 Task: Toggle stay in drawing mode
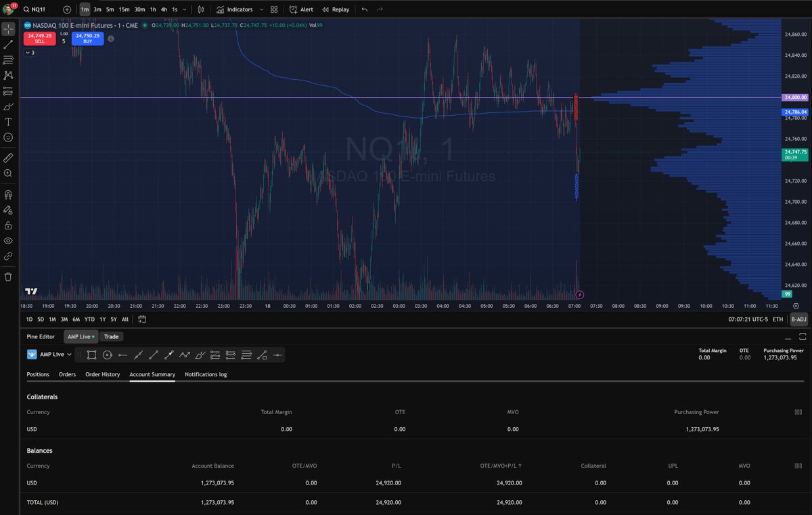tap(8, 210)
